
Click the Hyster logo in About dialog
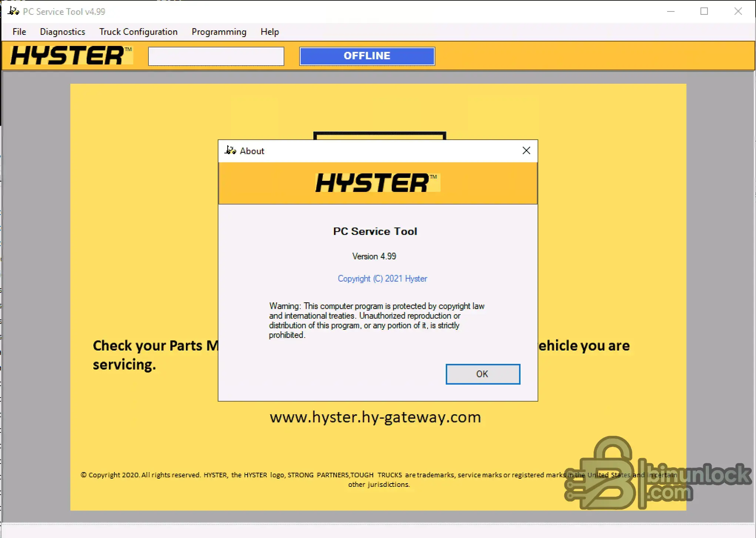[x=378, y=183]
